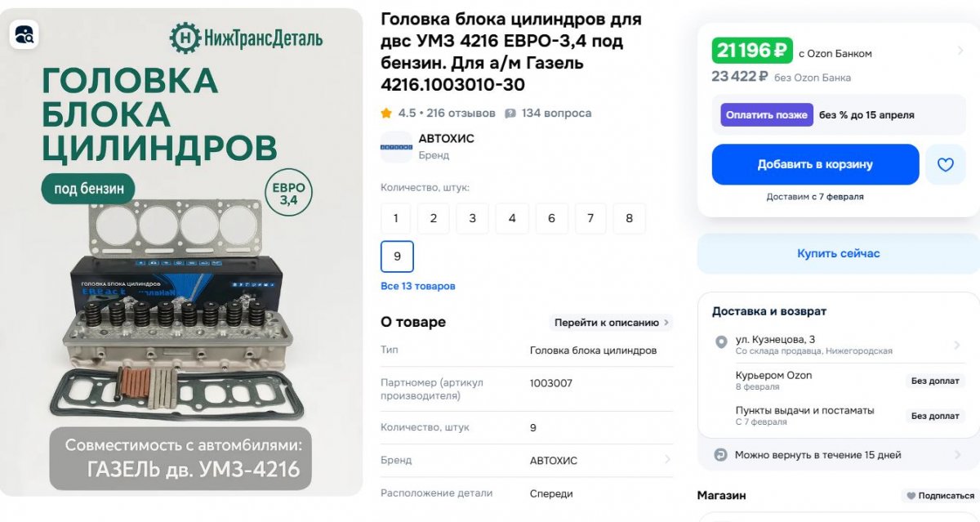Click the return arrow icon for 15-day returns
The height and width of the screenshot is (522, 980).
(x=720, y=455)
